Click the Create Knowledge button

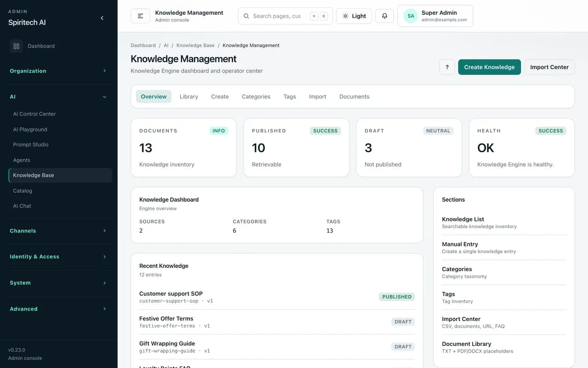coord(489,67)
